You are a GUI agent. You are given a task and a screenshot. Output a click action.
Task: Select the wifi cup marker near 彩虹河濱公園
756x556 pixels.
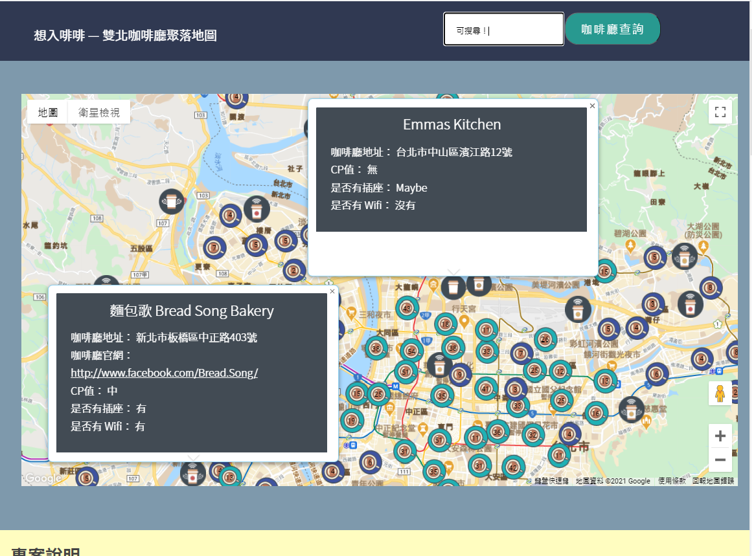578,309
